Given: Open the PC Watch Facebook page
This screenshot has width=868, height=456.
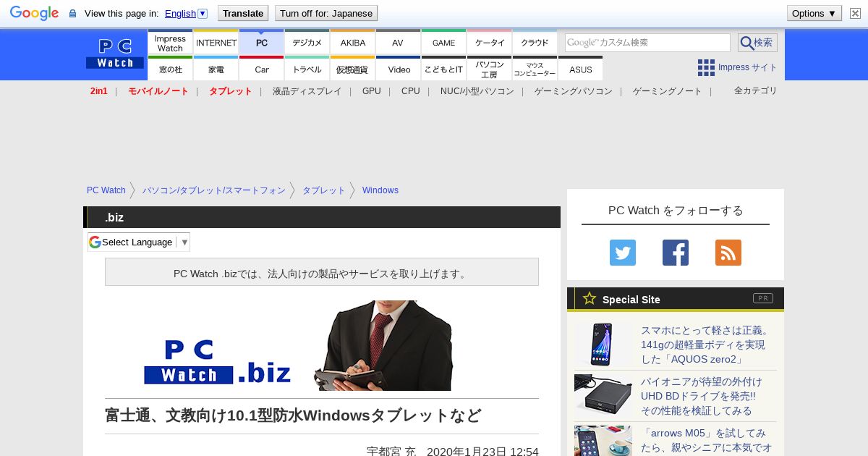Looking at the screenshot, I should pos(676,253).
